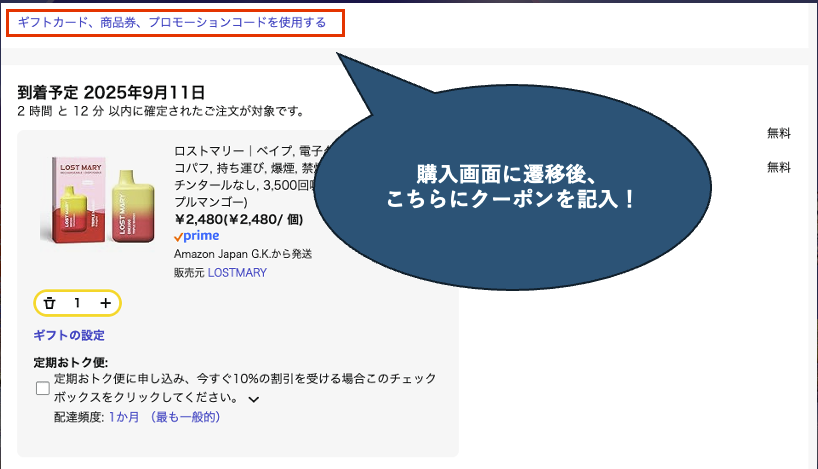Expand the 定期おトク便 details chevron
This screenshot has height=469, width=818.
(254, 399)
